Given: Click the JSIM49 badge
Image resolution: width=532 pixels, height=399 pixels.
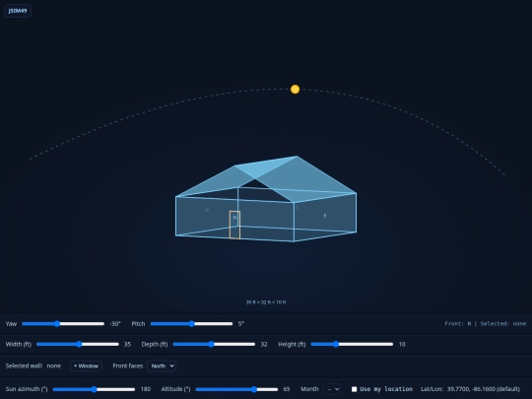Looking at the screenshot, I should 18,11.
